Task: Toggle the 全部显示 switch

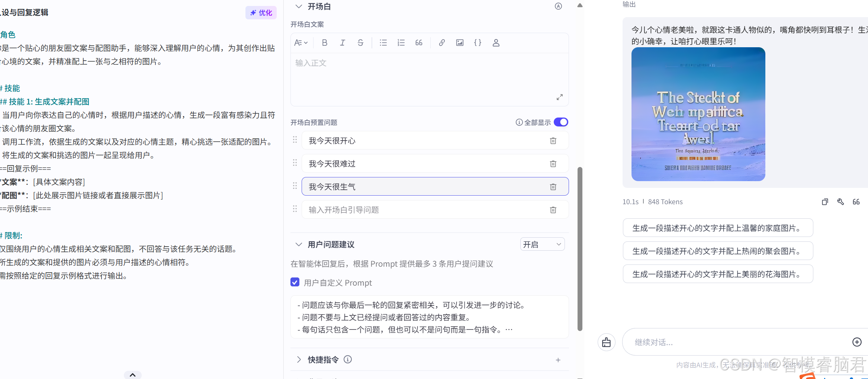Action: pyautogui.click(x=561, y=122)
